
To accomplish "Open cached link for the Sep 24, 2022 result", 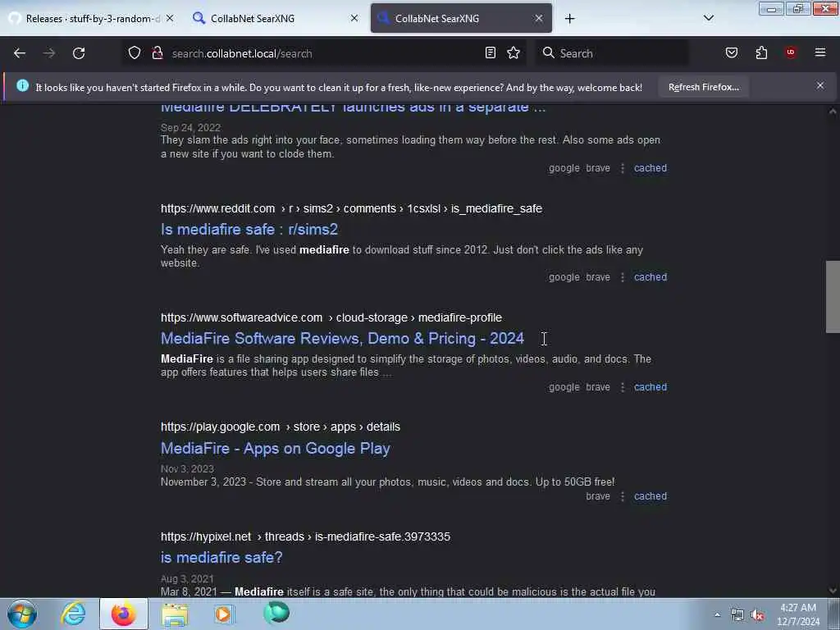I will pyautogui.click(x=651, y=168).
